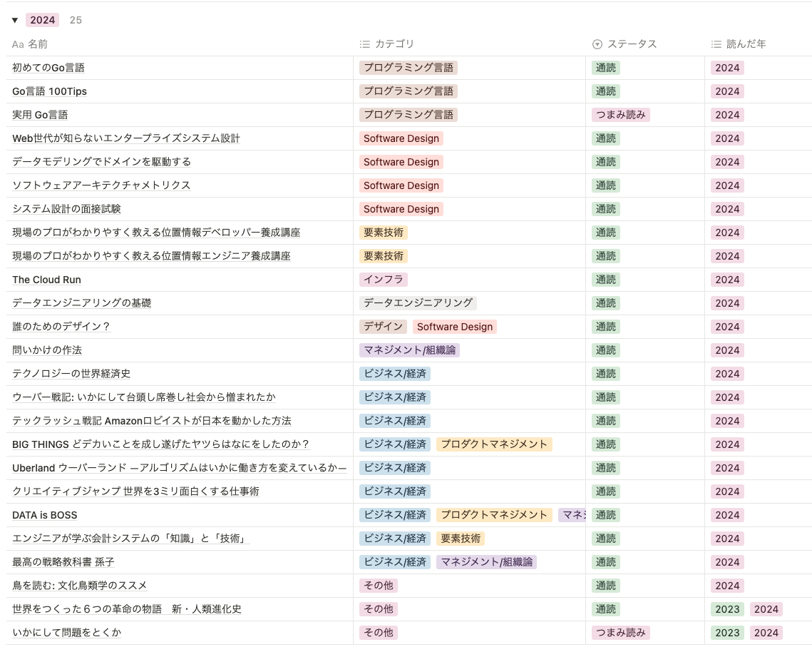This screenshot has height=652, width=812.
Task: Click the pink 2024 tag on the first row
Action: [727, 68]
